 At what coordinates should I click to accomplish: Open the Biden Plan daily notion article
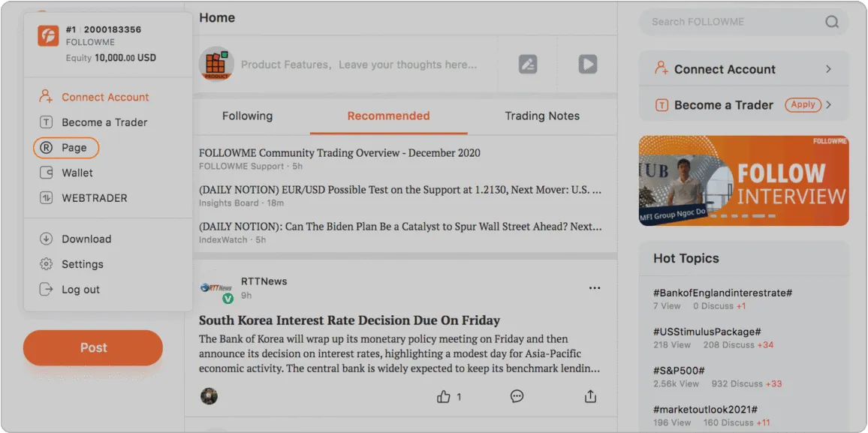tap(400, 226)
